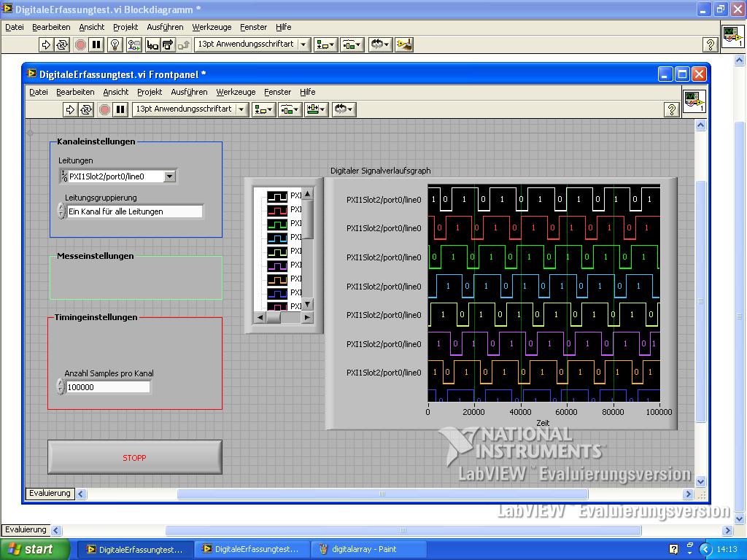This screenshot has height=560, width=747.
Task: Click Step Into icon in Blockdiagramm toolbar
Action: (x=152, y=44)
